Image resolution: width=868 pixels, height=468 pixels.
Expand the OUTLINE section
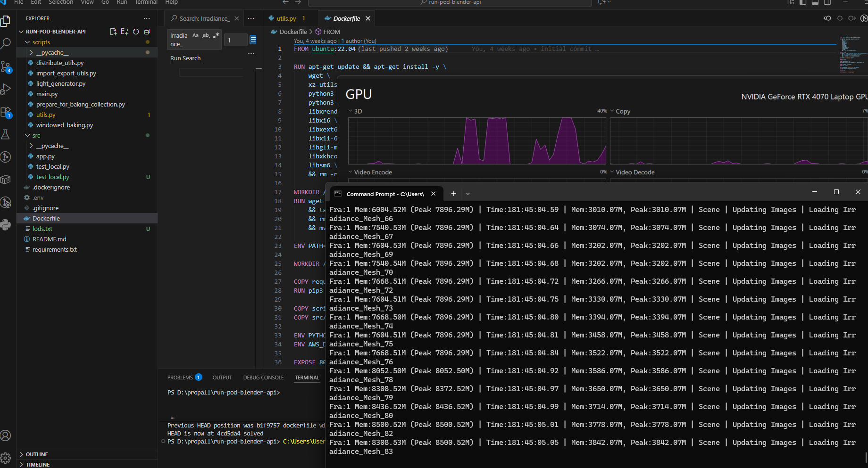[37, 454]
